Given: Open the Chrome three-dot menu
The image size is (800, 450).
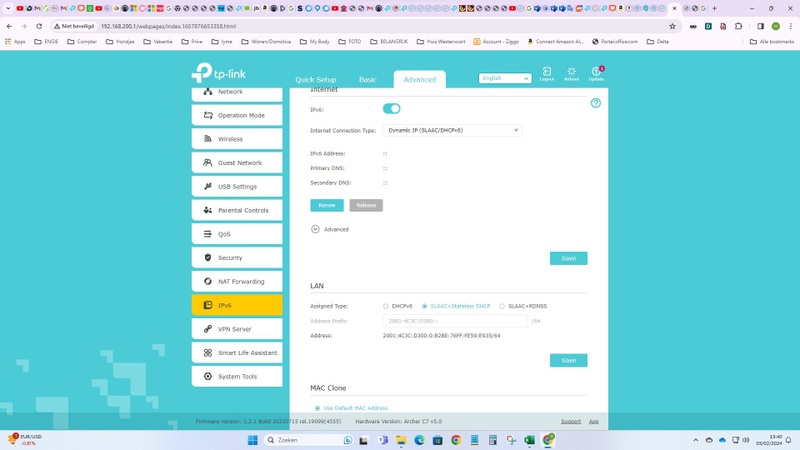Looking at the screenshot, I should click(790, 26).
